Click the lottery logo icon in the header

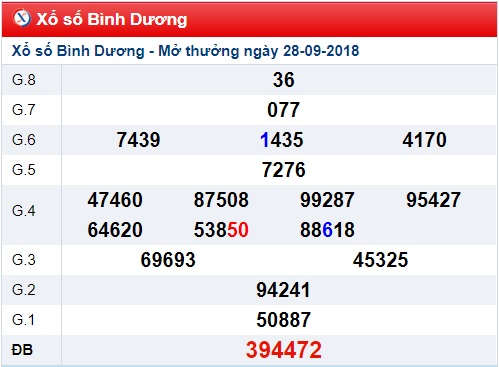(x=21, y=18)
